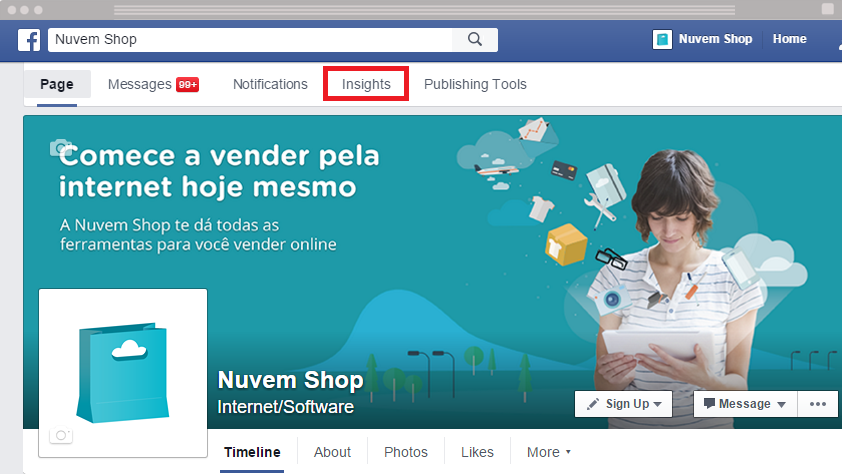
Task: Click the Nuvem Shop profile icon in the top bar
Action: 662,39
